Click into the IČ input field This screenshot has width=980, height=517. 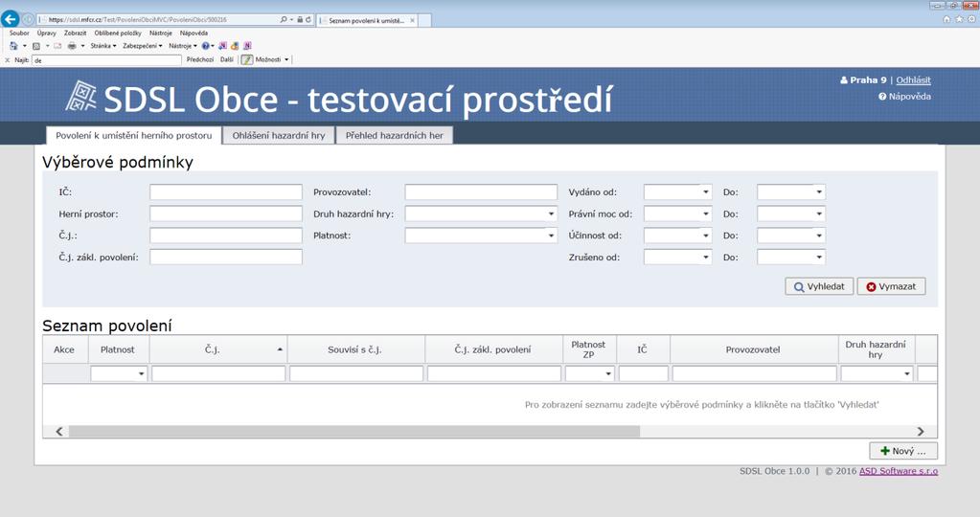tap(226, 192)
